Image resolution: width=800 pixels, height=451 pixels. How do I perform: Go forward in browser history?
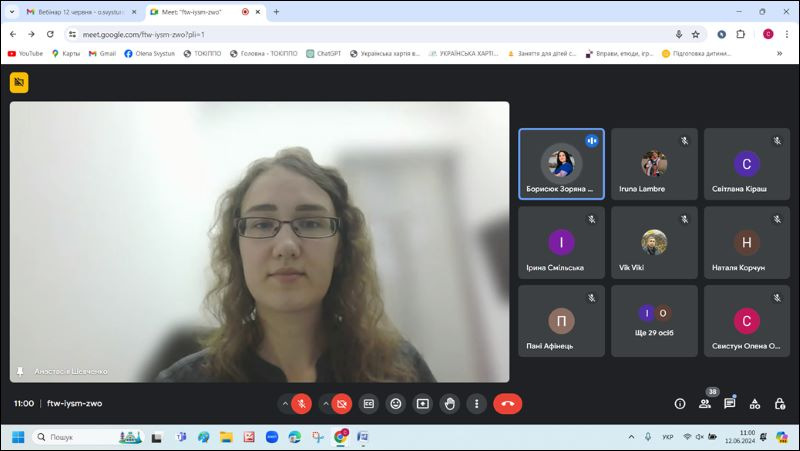click(x=31, y=34)
